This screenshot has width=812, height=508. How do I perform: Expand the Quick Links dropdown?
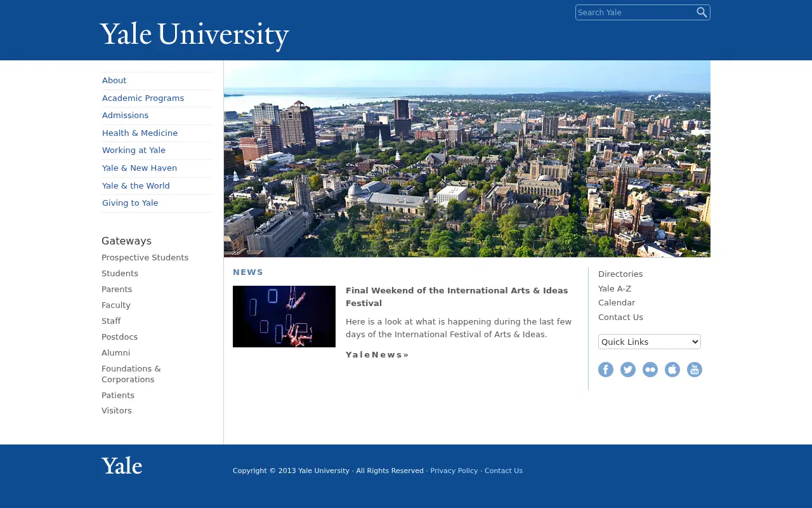(650, 342)
